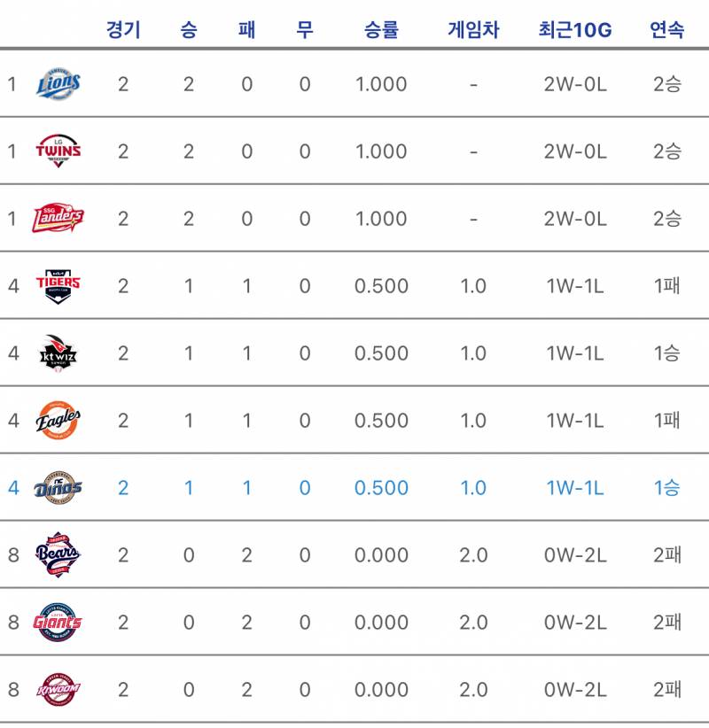Click the NC Dinos logo
The image size is (709, 728).
pos(58,487)
